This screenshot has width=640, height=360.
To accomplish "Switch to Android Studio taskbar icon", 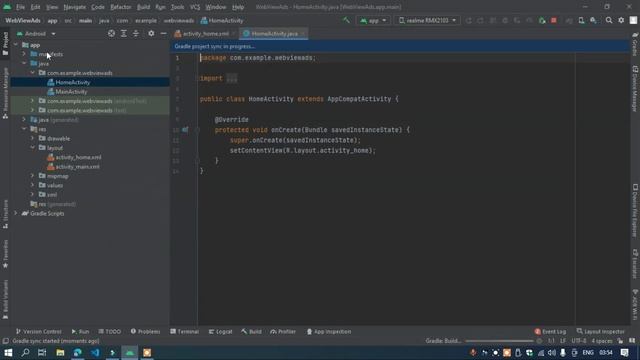I will tap(130, 352).
